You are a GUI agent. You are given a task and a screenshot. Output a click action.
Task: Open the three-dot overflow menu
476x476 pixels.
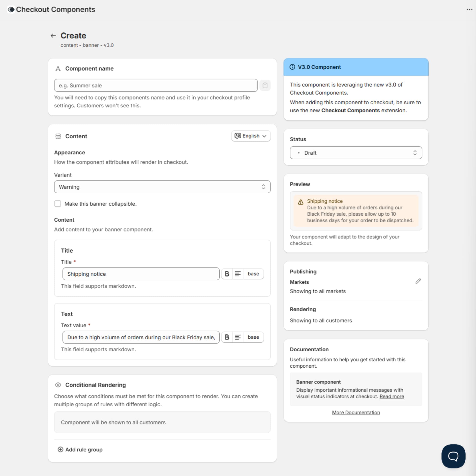[470, 9]
